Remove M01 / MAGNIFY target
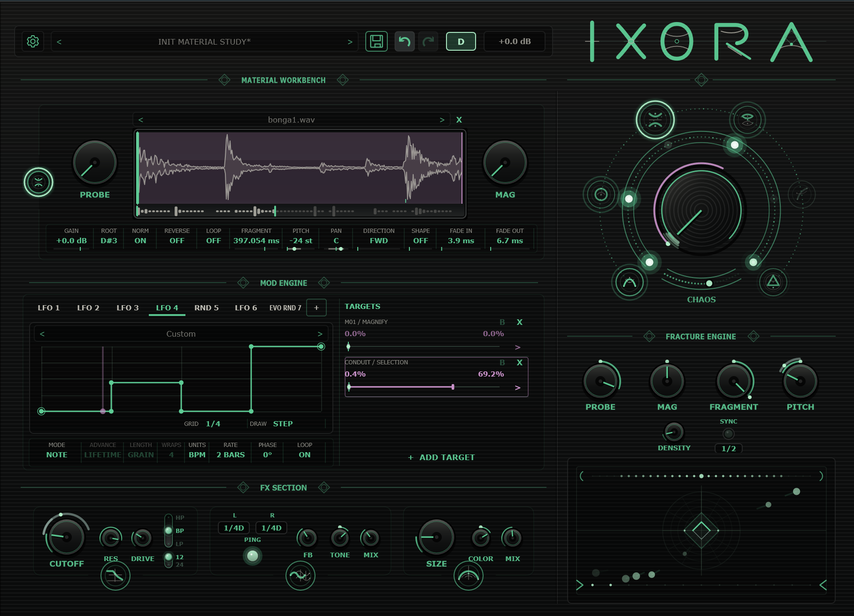The image size is (854, 616). [x=520, y=322]
